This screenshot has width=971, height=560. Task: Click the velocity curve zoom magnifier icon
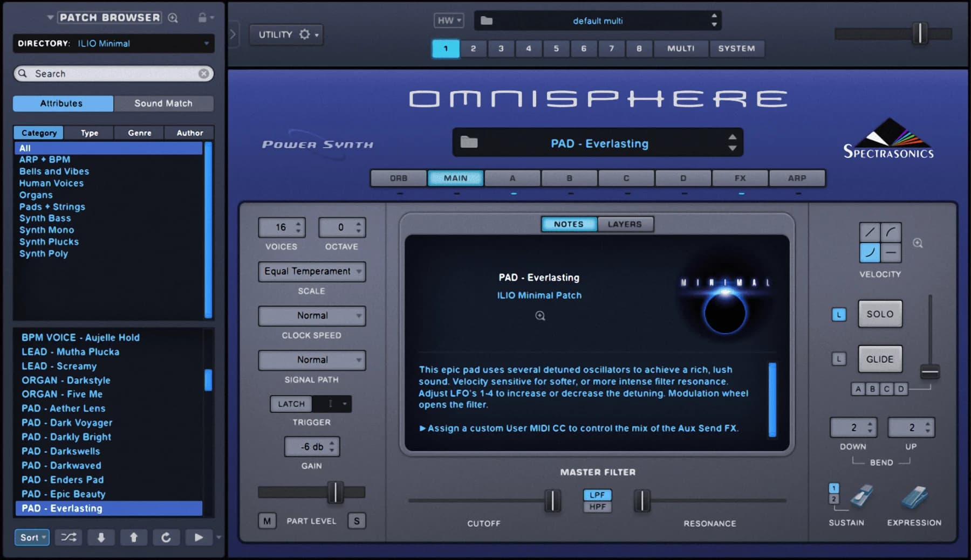(917, 243)
